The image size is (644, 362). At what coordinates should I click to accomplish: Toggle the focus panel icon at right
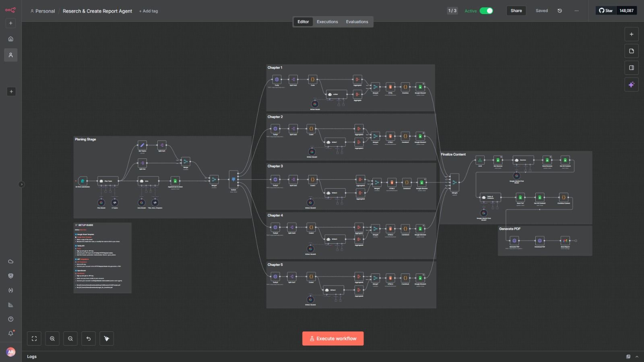[632, 68]
